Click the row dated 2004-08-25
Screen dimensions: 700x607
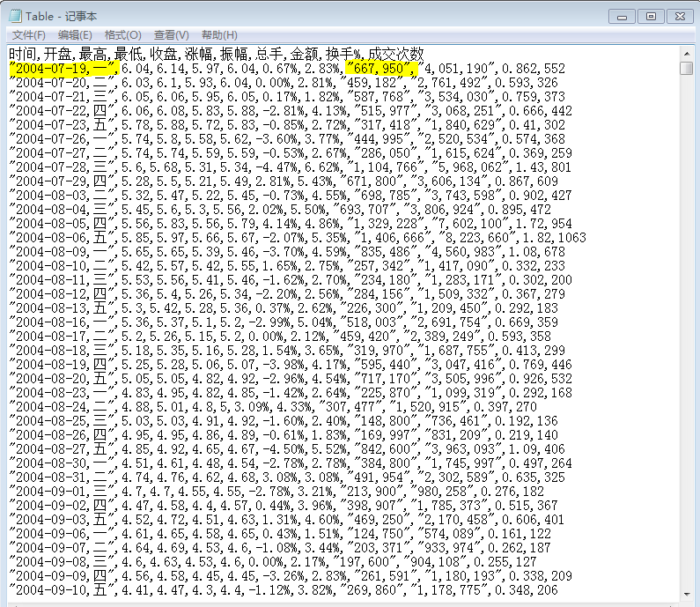(x=284, y=421)
